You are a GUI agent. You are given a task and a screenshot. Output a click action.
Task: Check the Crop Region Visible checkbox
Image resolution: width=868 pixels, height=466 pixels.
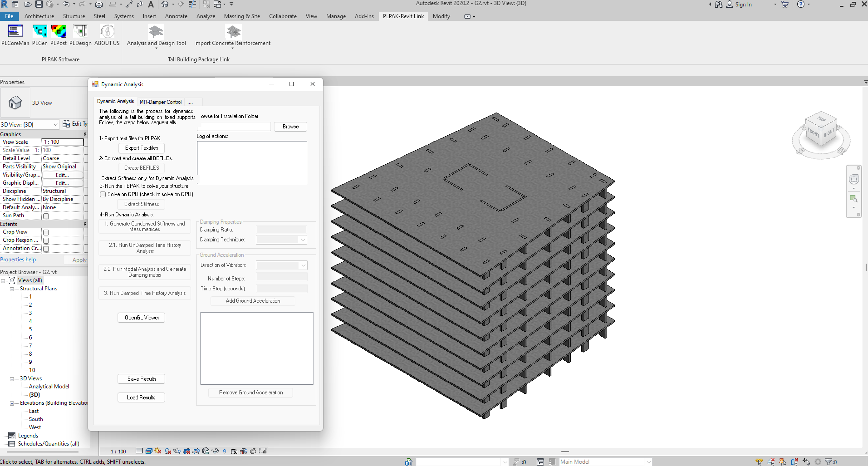tap(46, 241)
